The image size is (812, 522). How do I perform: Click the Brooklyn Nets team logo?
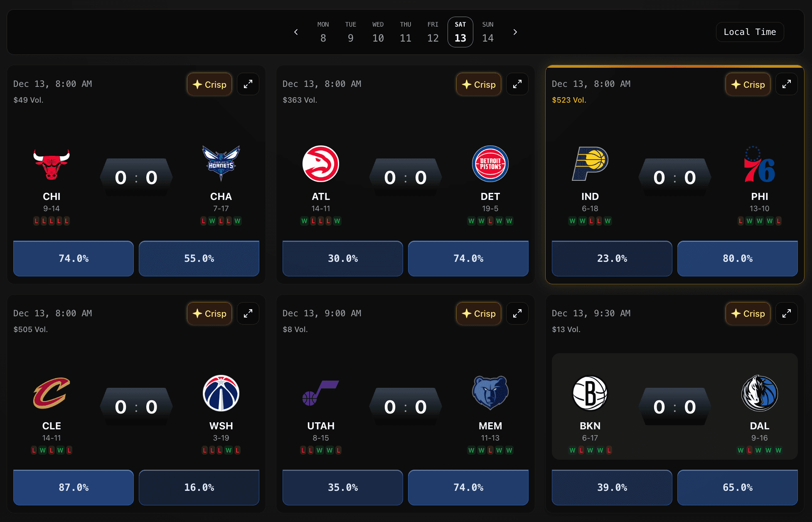[x=590, y=393]
